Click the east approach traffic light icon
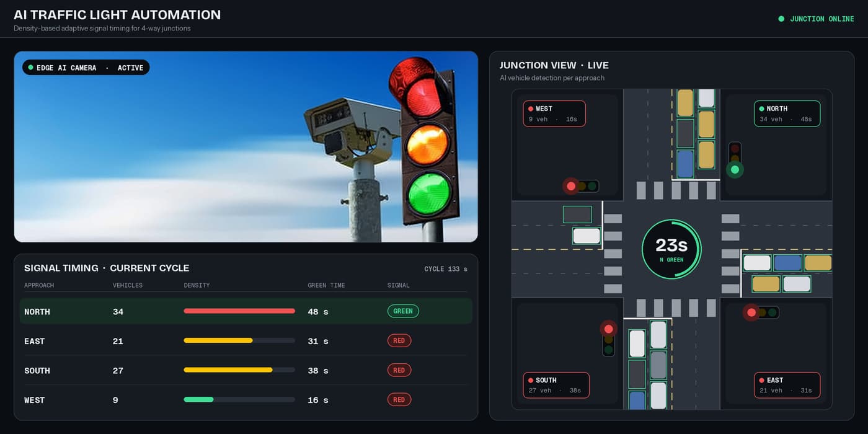Viewport: 868px width, 434px height. tap(761, 312)
